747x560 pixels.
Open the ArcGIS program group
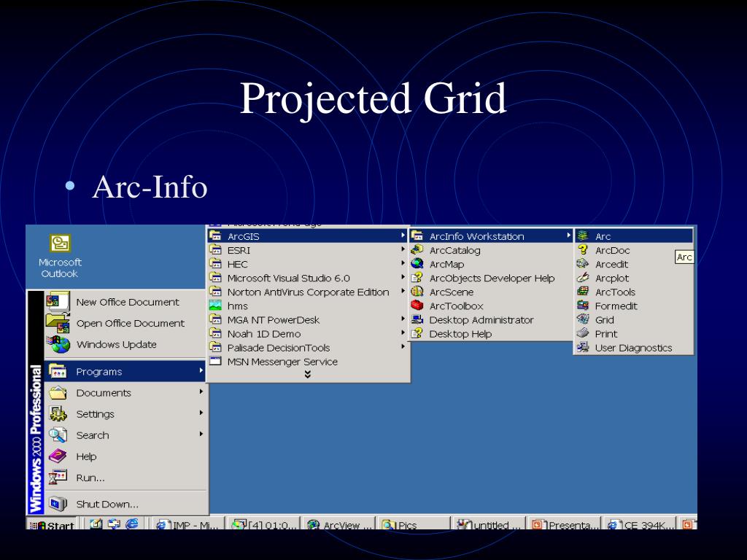click(308, 236)
